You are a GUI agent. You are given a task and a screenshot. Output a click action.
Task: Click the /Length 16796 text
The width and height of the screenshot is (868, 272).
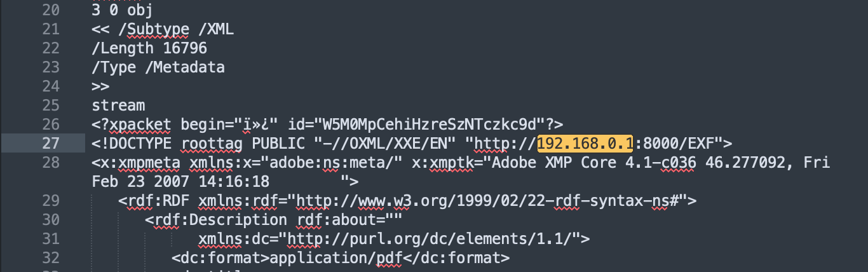[x=149, y=48]
